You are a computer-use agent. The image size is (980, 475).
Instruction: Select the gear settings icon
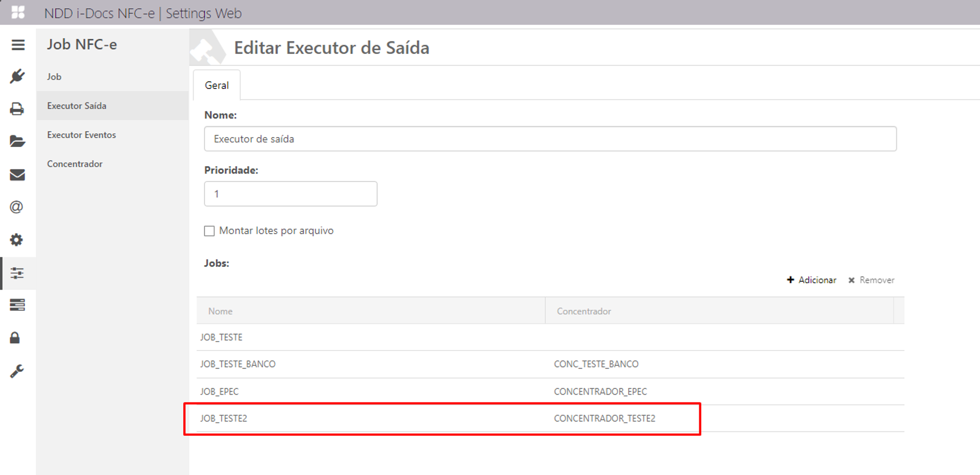point(17,240)
